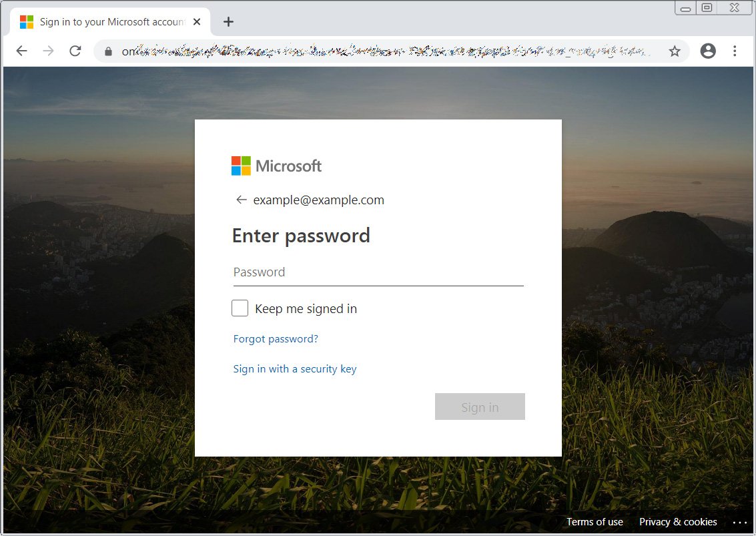Open Terms of use in footer
Image resolution: width=756 pixels, height=536 pixels.
[x=595, y=522]
